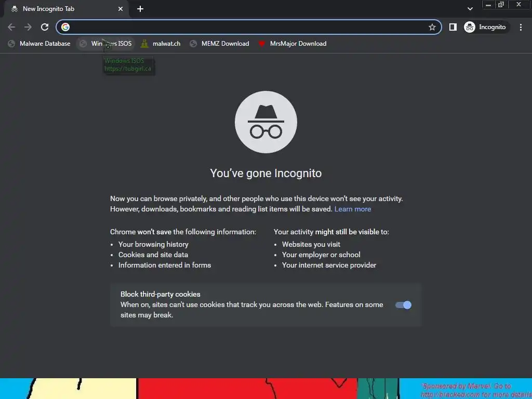
Task: Click "Your browsing history" list item
Action: [x=153, y=244]
